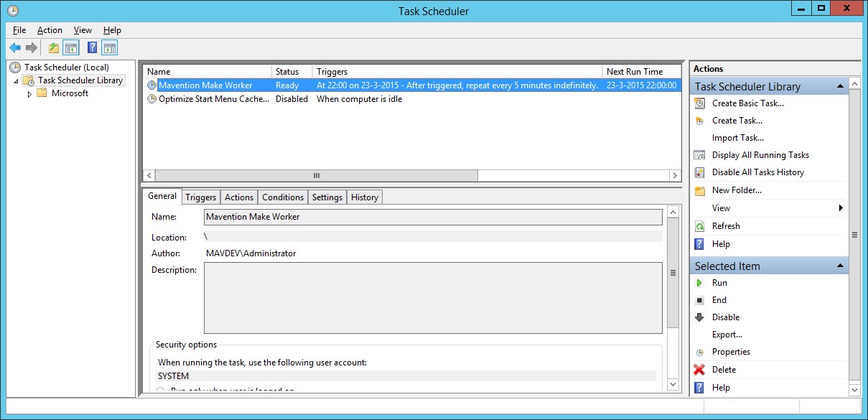Click Export... in Selected Item

[727, 335]
